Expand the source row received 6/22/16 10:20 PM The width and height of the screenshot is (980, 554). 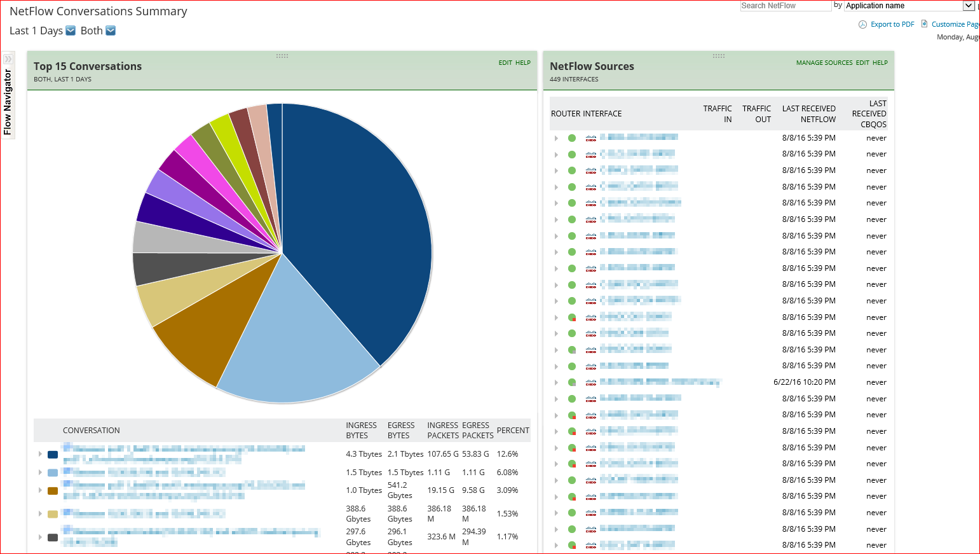pyautogui.click(x=556, y=383)
